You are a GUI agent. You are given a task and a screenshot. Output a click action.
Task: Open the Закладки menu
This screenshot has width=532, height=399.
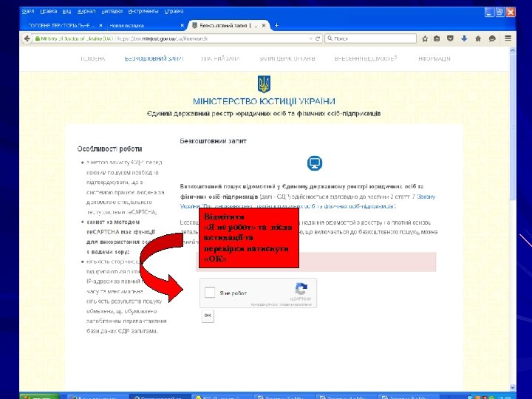[112, 11]
